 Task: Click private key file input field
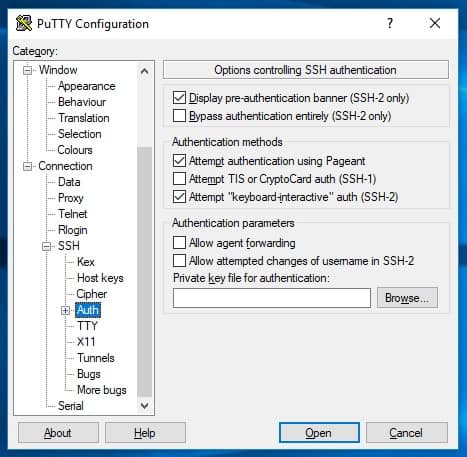point(272,298)
